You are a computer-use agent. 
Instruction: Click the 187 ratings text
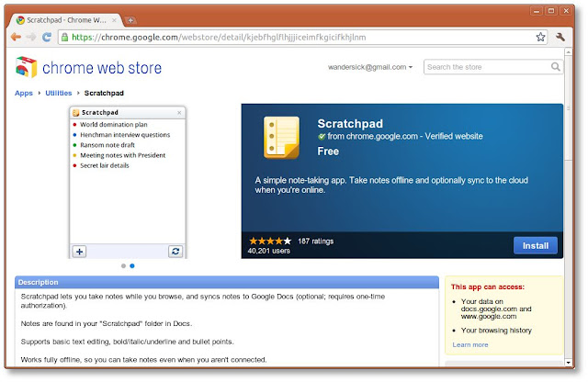(x=315, y=242)
